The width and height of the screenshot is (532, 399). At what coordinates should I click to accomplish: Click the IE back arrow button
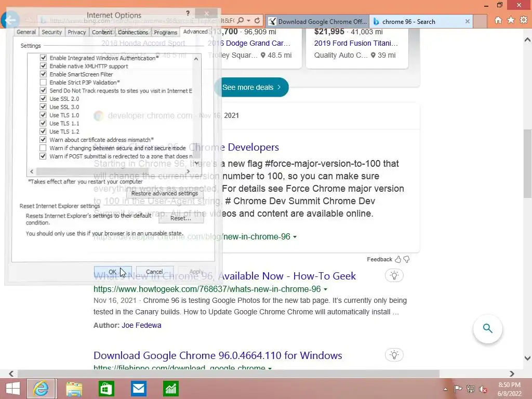click(x=10, y=20)
